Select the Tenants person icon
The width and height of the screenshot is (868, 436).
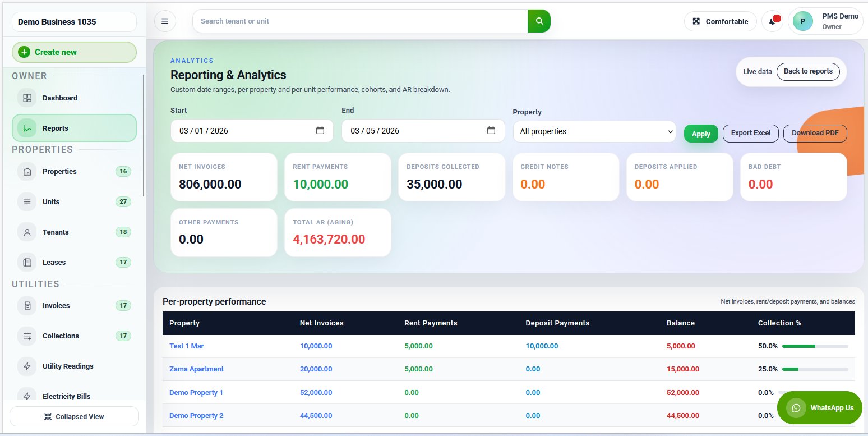click(27, 232)
